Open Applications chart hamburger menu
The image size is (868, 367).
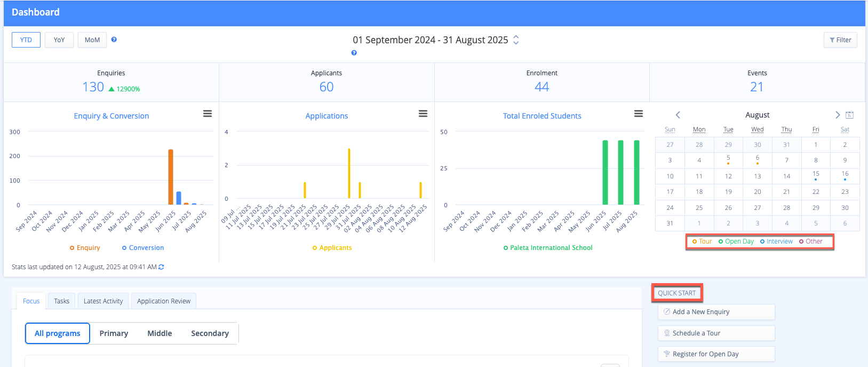[423, 114]
